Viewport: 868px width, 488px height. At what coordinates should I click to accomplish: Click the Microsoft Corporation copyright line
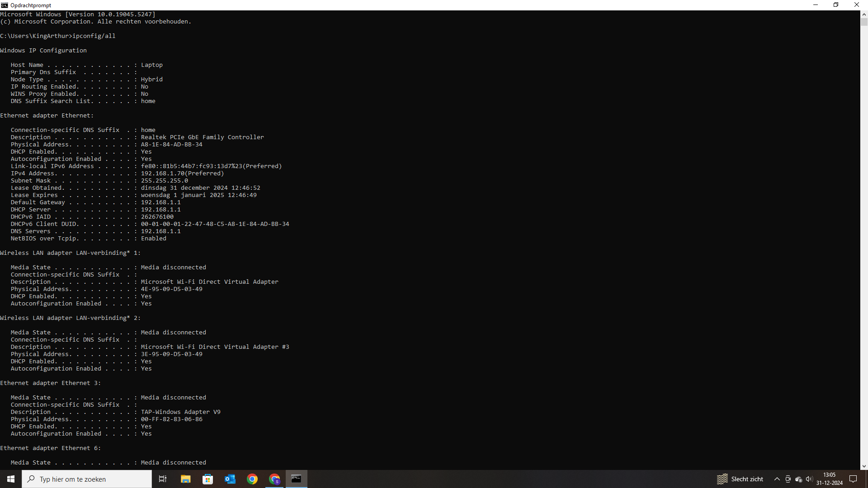96,21
